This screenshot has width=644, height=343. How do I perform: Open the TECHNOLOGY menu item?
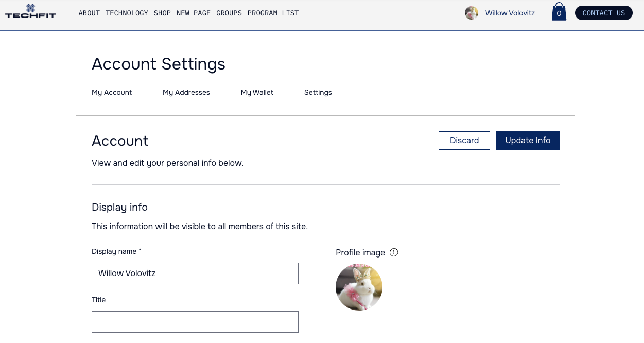coord(127,13)
